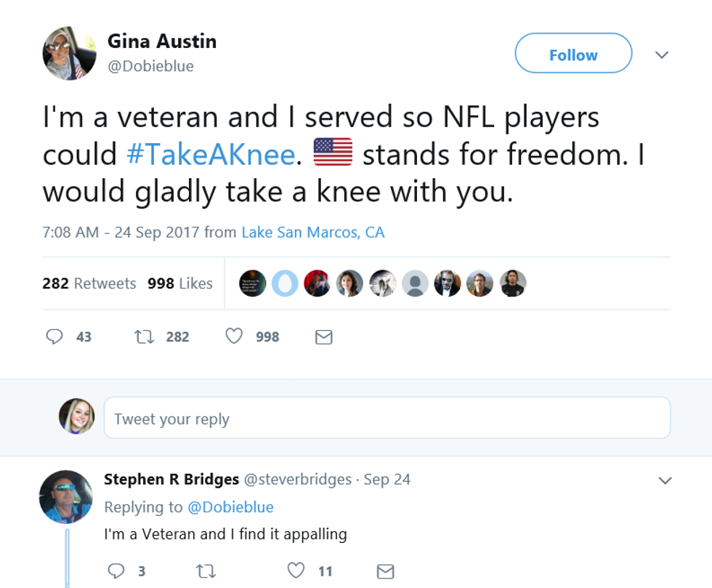The image size is (712, 588).
Task: Retweet Stephen R Bridges' reply
Action: [206, 571]
